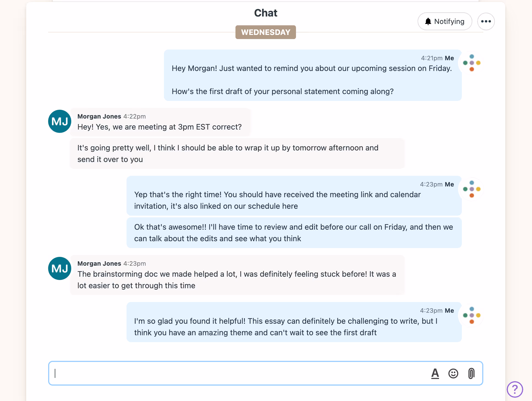The width and height of the screenshot is (532, 401).
Task: Open help via the question mark icon
Action: point(515,389)
